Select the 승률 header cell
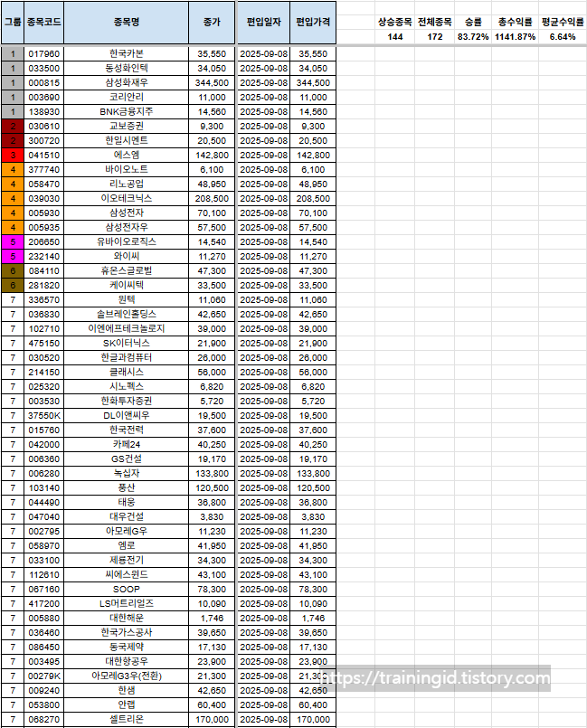 (x=473, y=22)
